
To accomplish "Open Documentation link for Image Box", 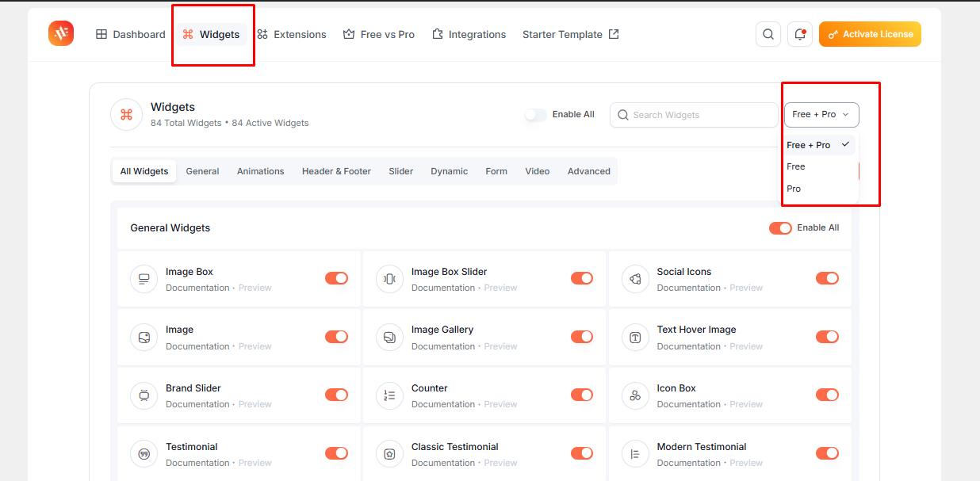I will (x=197, y=288).
